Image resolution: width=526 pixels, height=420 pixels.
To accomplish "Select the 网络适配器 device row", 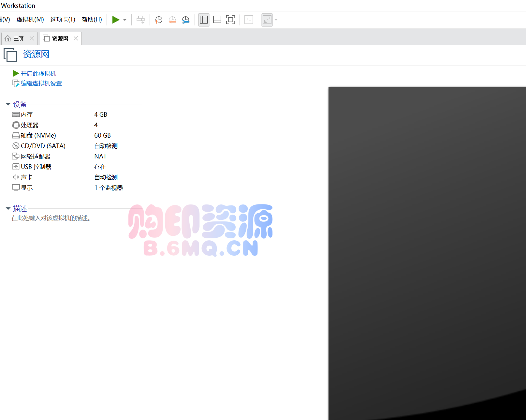I will (77, 156).
